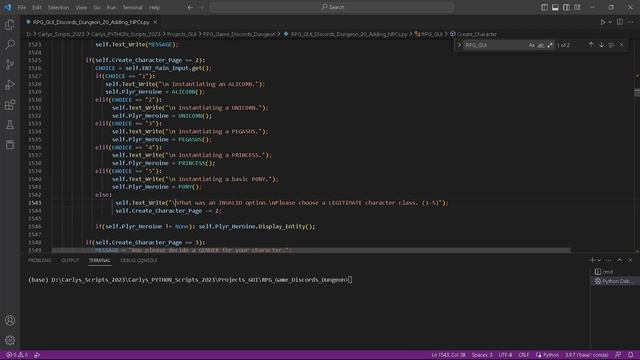This screenshot has width=640, height=360.
Task: Open the Extensions view
Action: tap(10, 105)
